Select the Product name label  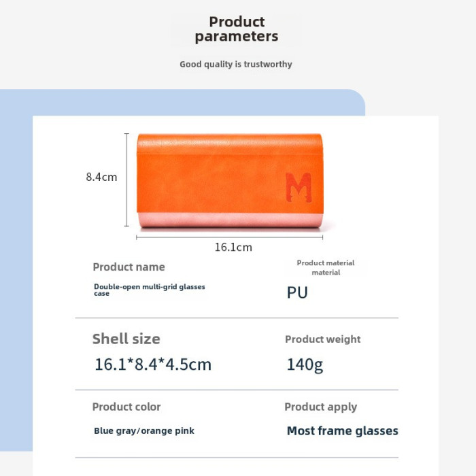[129, 267]
